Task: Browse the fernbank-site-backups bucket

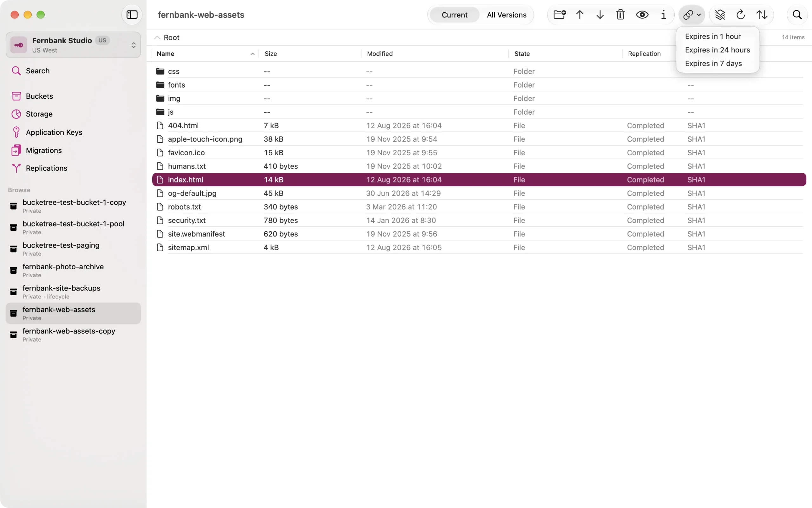Action: [73, 292]
